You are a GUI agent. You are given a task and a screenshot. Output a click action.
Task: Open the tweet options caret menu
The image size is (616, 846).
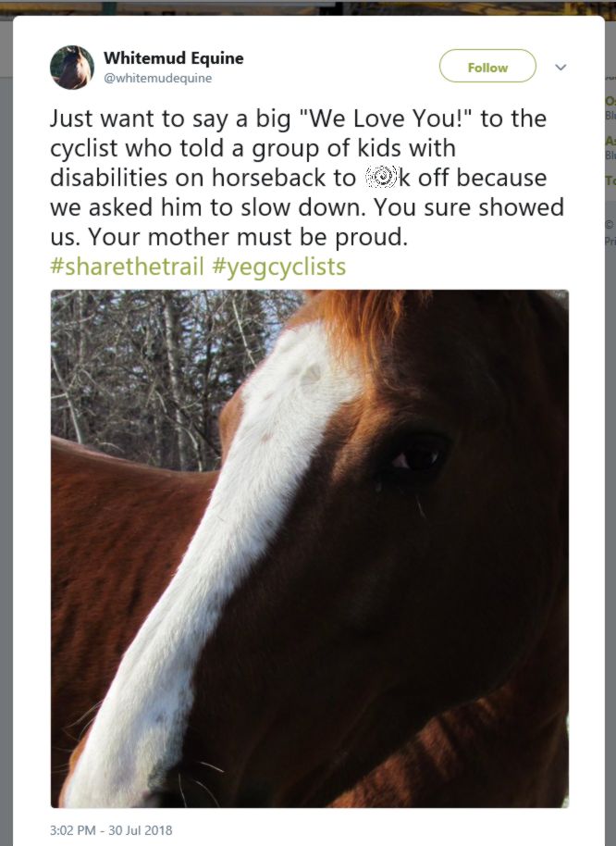click(x=561, y=67)
